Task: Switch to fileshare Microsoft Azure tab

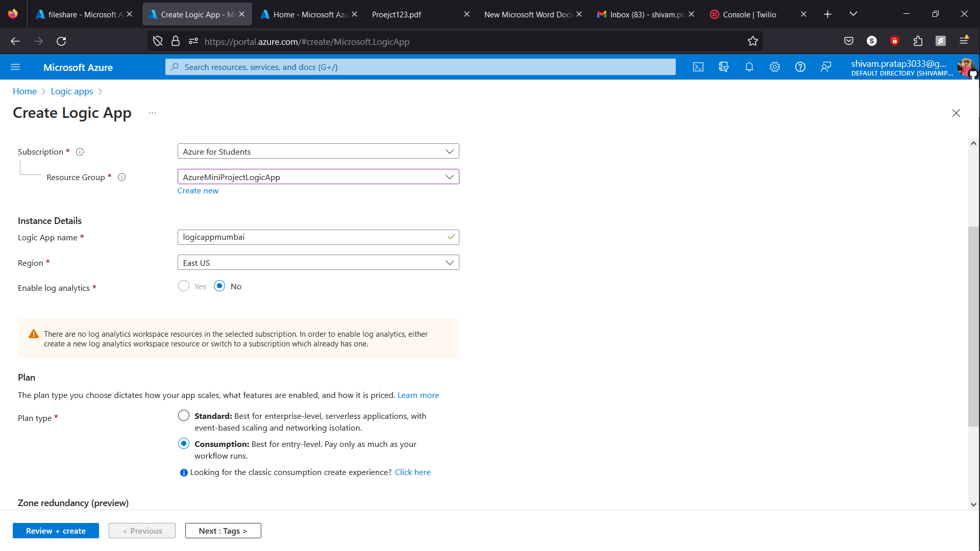Action: coord(82,14)
